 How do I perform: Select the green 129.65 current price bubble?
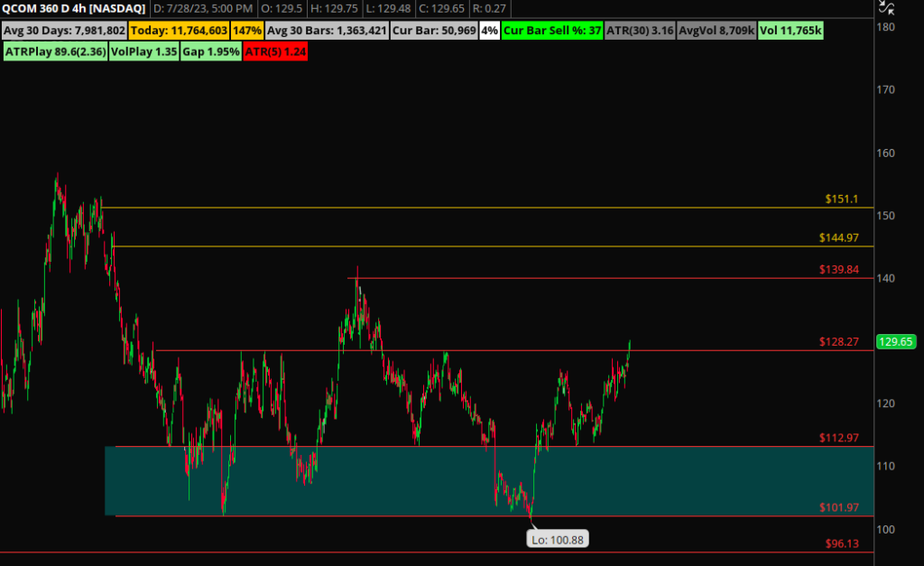[x=896, y=342]
